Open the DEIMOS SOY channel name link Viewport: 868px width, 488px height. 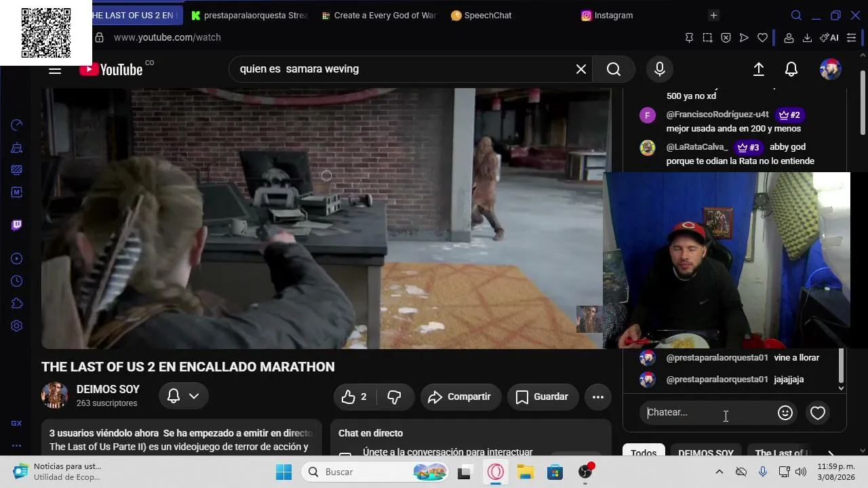pyautogui.click(x=108, y=390)
